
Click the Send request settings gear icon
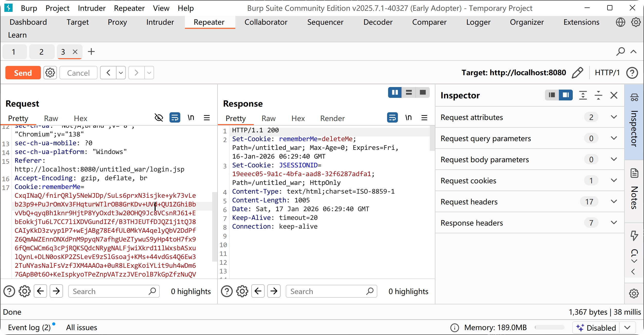50,73
